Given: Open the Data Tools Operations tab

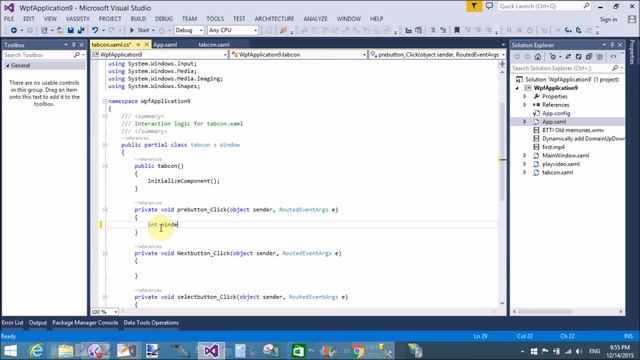Looking at the screenshot, I should pos(151,323).
